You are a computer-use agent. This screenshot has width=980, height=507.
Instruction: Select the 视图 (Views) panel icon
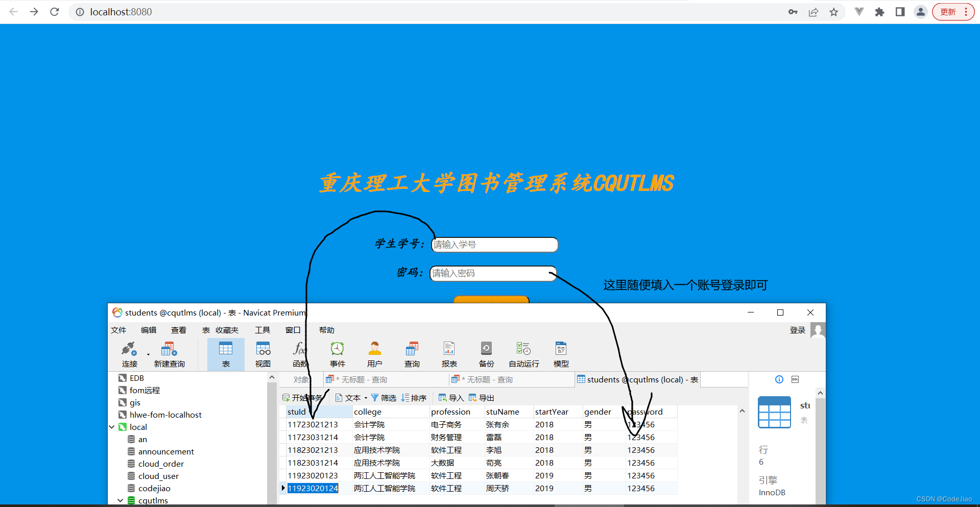click(x=262, y=353)
